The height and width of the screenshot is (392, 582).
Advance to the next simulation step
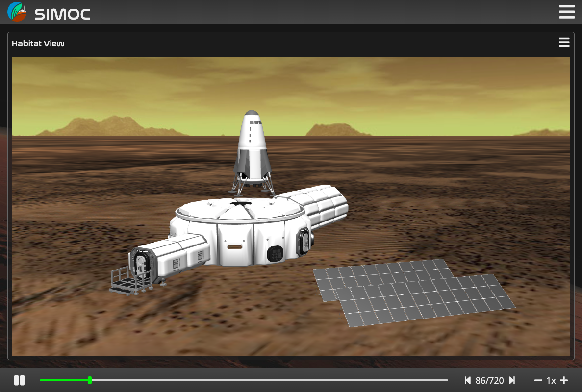pos(512,380)
